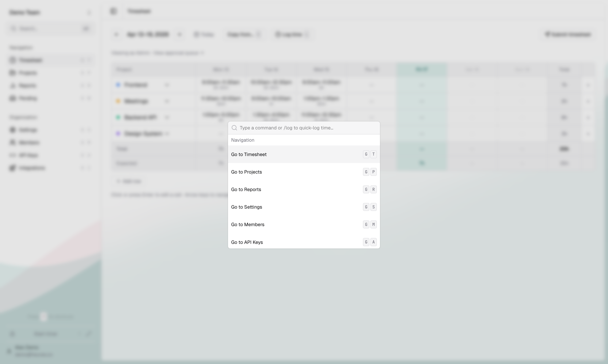Screen dimensions: 608x364
Task: Click the menu icon beside the Timesheet title
Action: (113, 11)
